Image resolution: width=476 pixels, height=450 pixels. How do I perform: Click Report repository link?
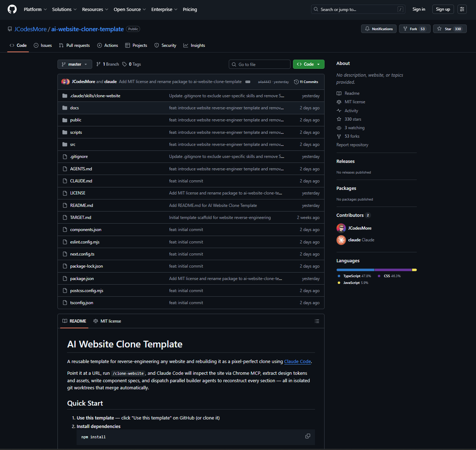point(352,145)
